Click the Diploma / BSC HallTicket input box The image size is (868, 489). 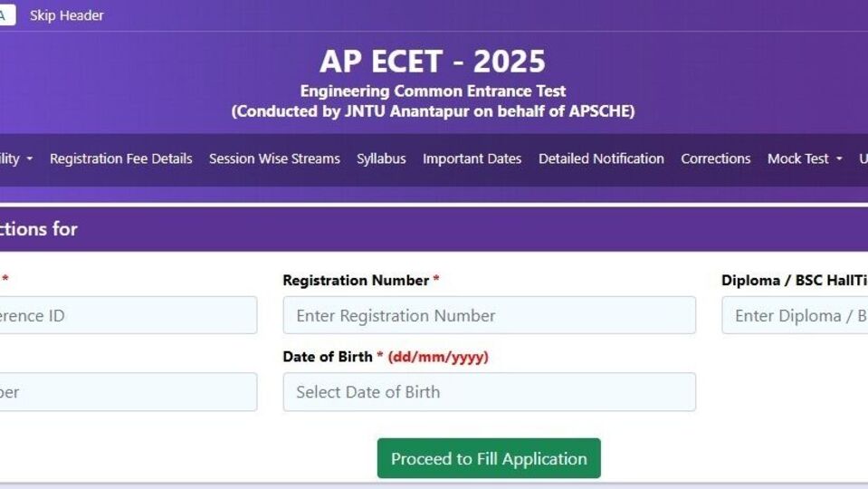795,315
